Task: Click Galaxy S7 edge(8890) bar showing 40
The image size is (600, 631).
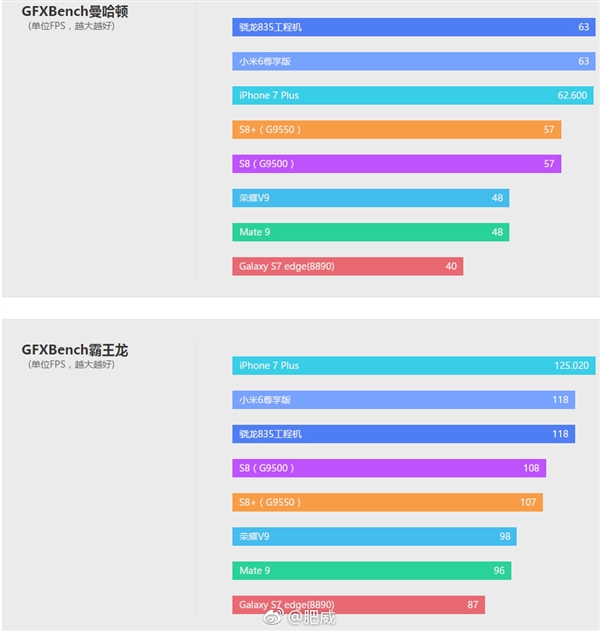Action: (x=347, y=266)
